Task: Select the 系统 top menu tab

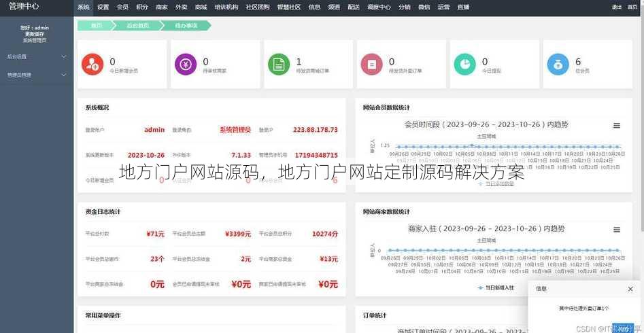Action: pyautogui.click(x=84, y=7)
